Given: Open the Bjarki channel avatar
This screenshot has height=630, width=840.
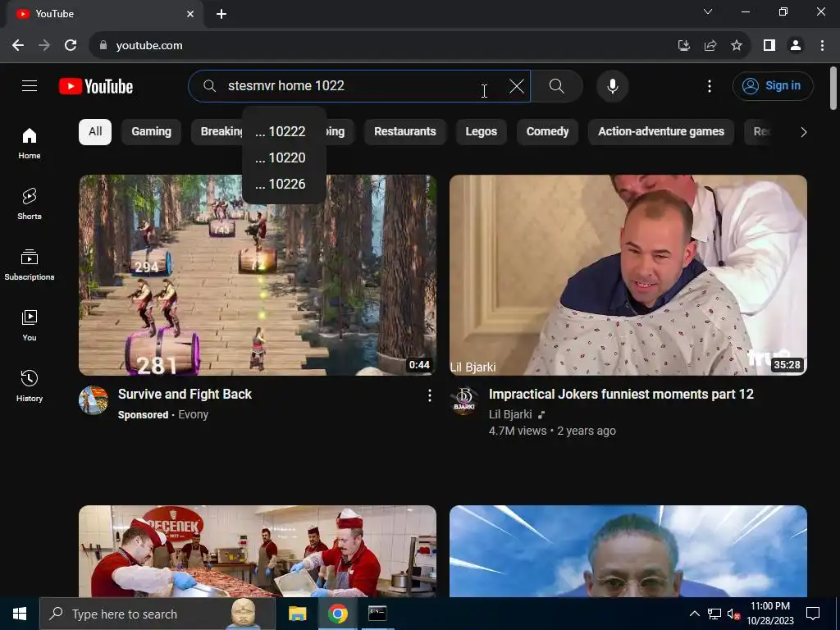Looking at the screenshot, I should pos(464,400).
